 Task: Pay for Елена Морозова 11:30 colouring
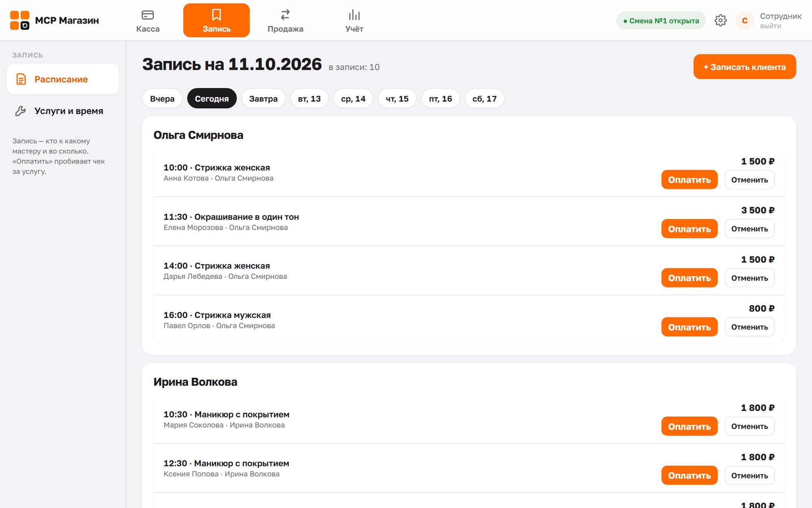pyautogui.click(x=689, y=229)
